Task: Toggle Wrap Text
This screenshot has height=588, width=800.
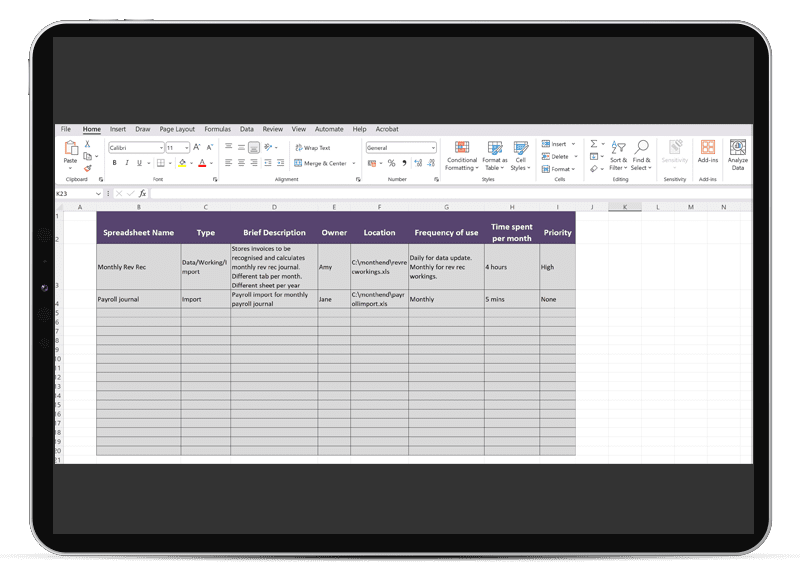Action: 313,148
